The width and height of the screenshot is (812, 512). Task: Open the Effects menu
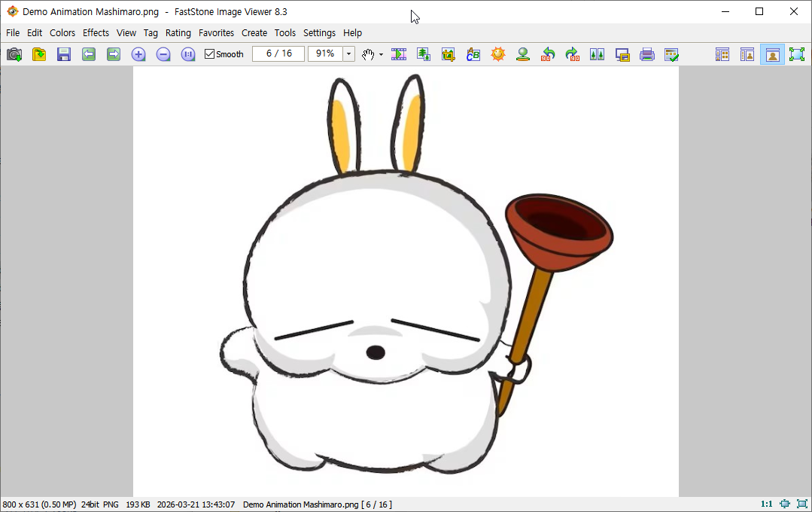pyautogui.click(x=96, y=32)
